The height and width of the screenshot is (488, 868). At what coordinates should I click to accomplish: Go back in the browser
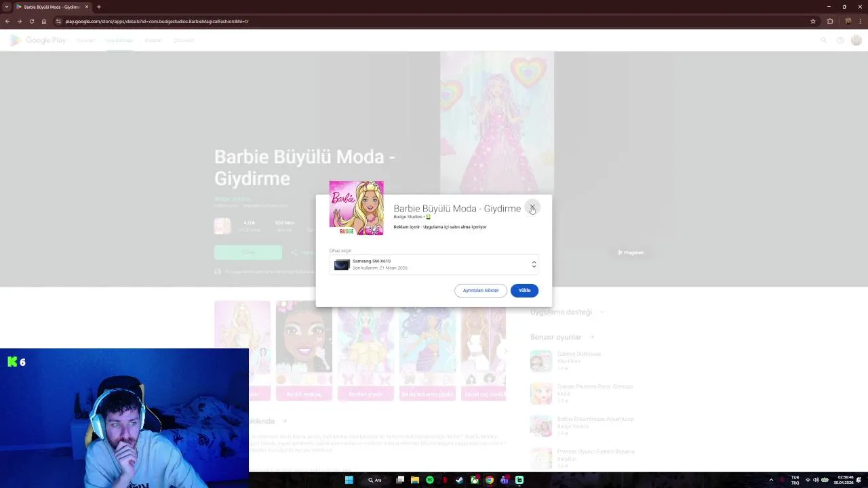tap(7, 21)
